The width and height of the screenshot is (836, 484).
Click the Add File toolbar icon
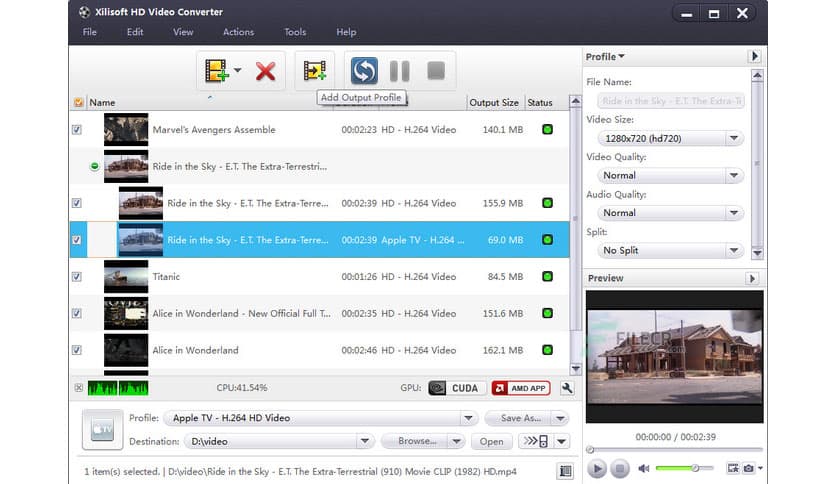217,71
